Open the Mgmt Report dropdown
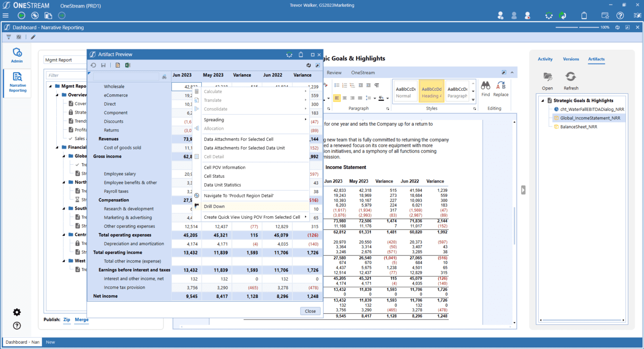 pyautogui.click(x=65, y=60)
